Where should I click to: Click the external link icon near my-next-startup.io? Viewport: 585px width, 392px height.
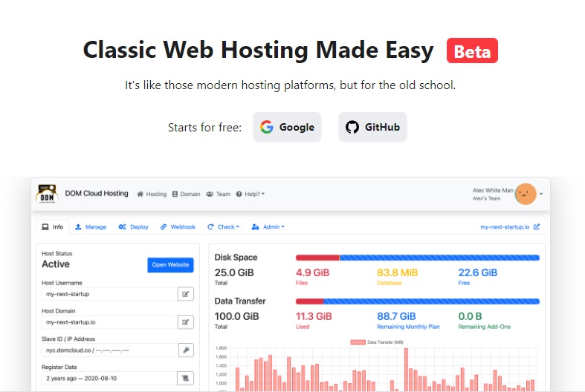[537, 227]
